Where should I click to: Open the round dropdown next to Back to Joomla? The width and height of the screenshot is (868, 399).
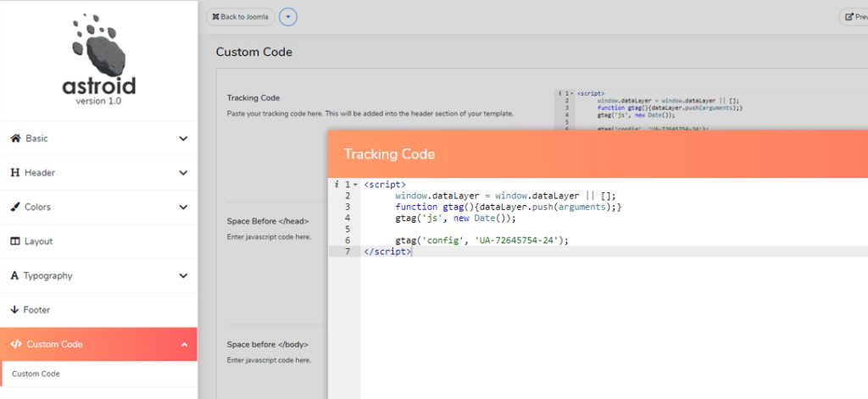click(288, 17)
